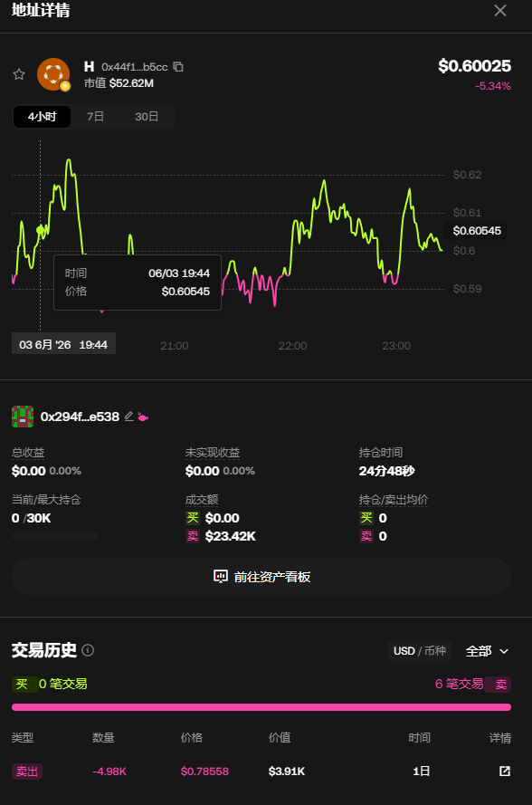Click the 0 笔交易 buy count
This screenshot has height=805, width=532.
pyautogui.click(x=63, y=684)
